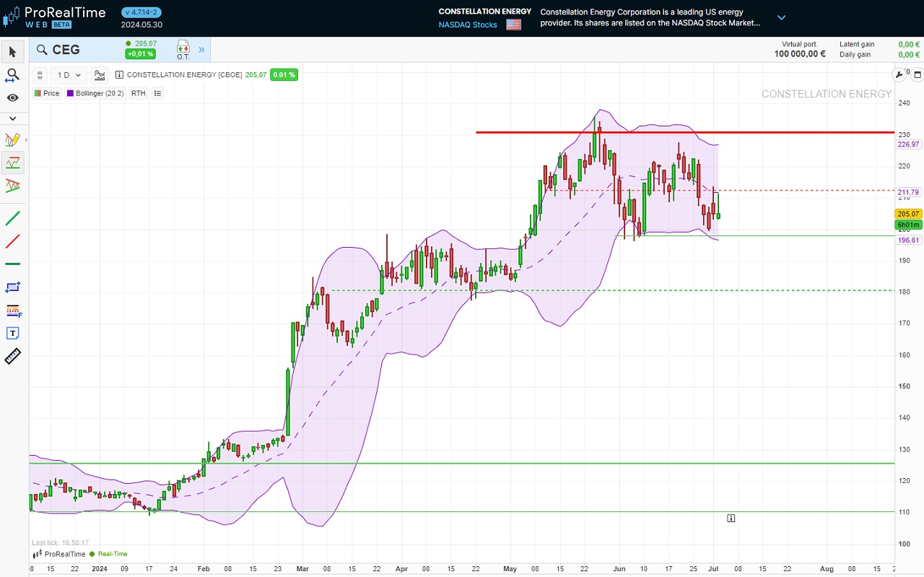Select the red 230 resistance line

[684, 132]
